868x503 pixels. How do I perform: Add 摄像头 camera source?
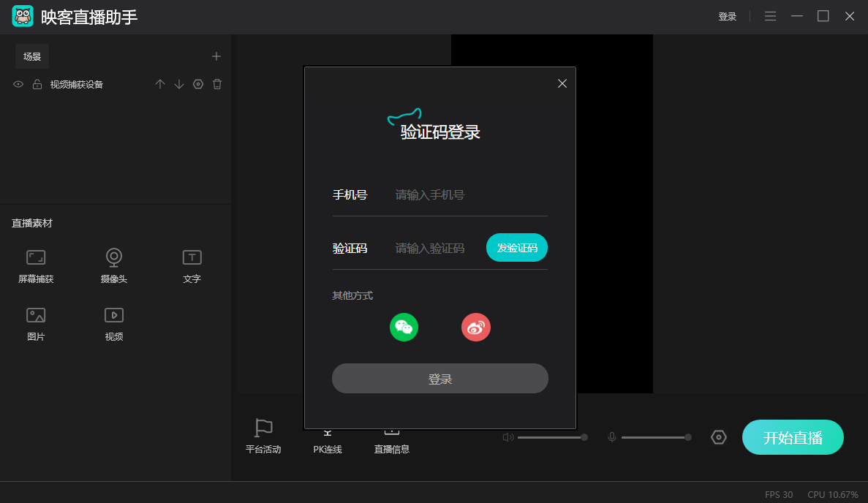(x=113, y=265)
